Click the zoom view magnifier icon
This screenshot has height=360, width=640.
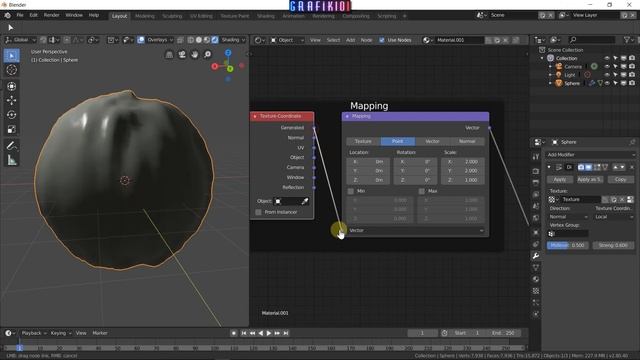coord(208,55)
